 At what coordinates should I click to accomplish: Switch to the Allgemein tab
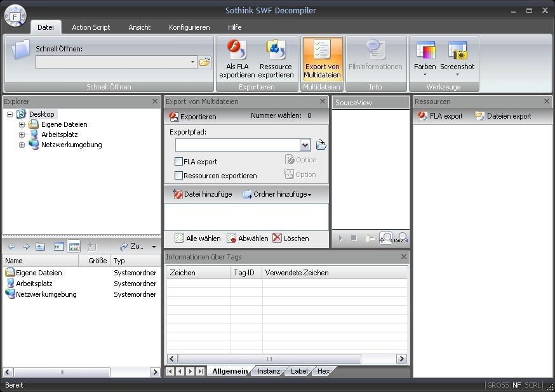pyautogui.click(x=230, y=371)
